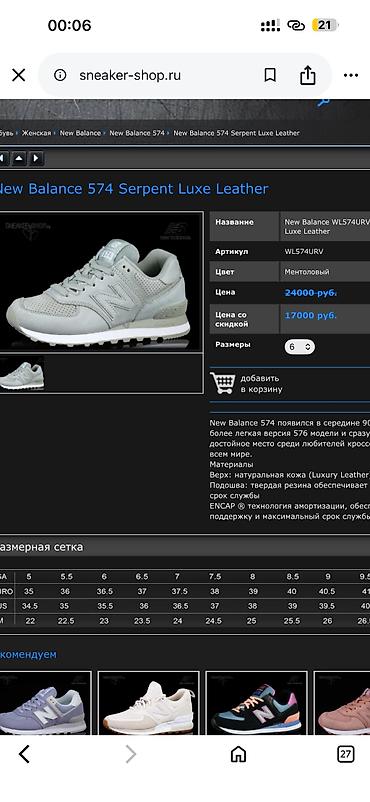Open the tab switcher showing 27

pos(346,754)
